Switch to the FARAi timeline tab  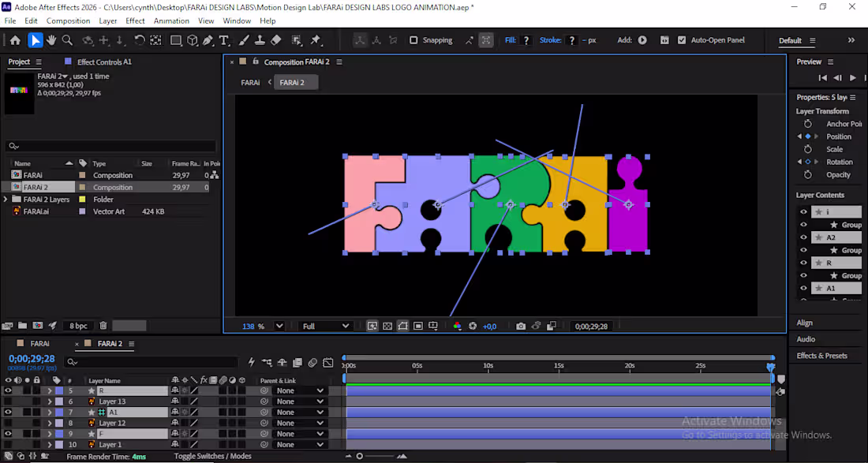40,344
